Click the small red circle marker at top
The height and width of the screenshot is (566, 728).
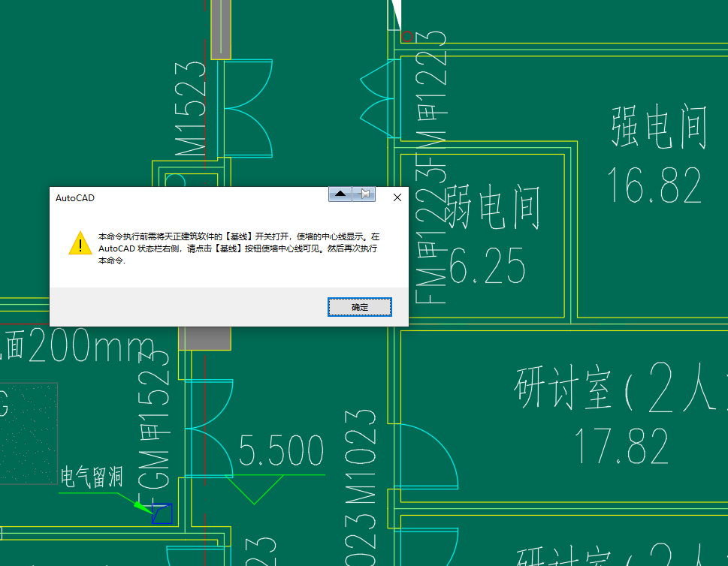click(407, 36)
